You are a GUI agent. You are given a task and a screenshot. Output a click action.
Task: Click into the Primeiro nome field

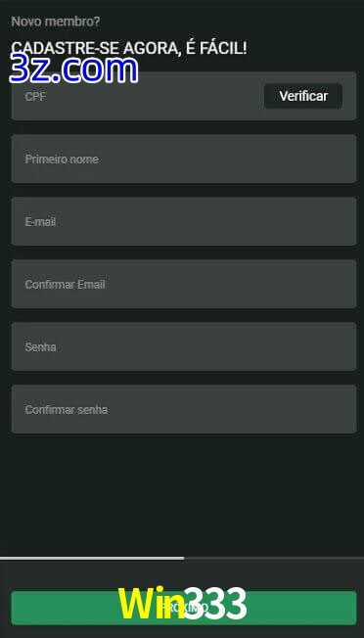click(x=184, y=159)
